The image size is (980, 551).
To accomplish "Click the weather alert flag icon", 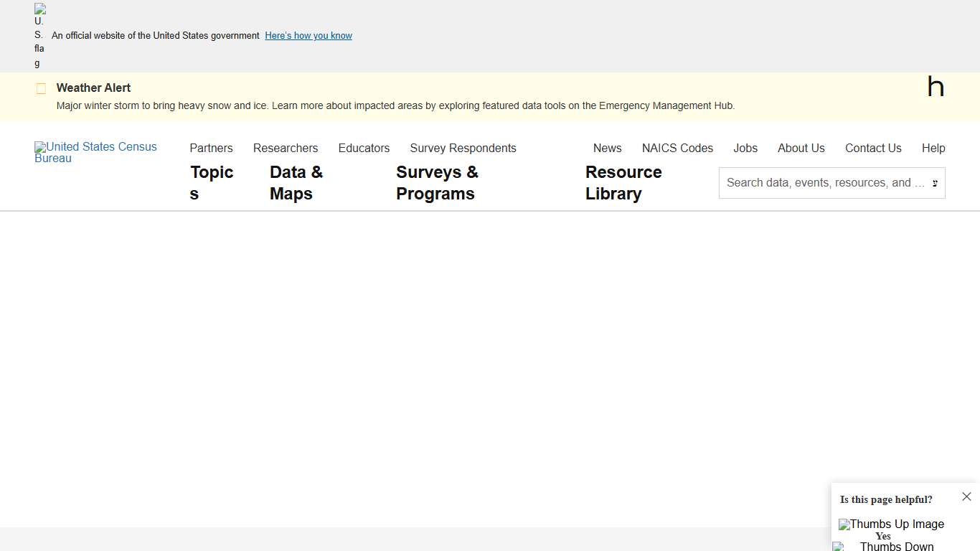I will click(41, 88).
